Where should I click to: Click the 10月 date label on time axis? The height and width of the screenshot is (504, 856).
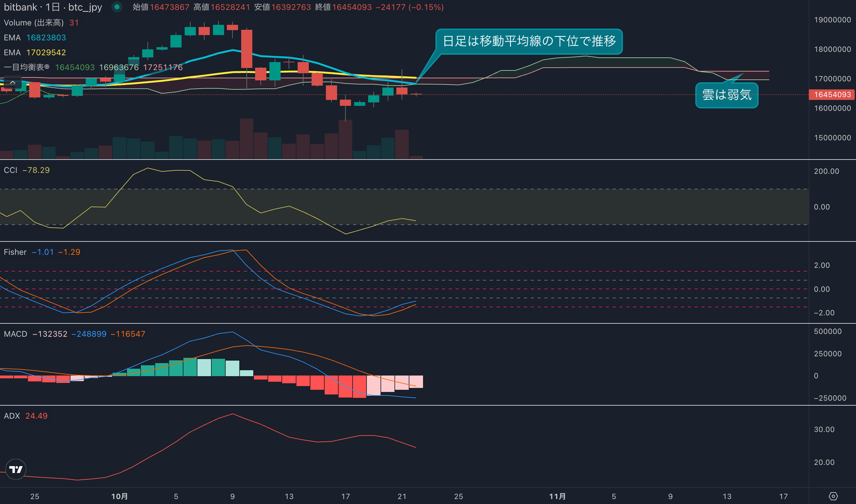pyautogui.click(x=119, y=496)
